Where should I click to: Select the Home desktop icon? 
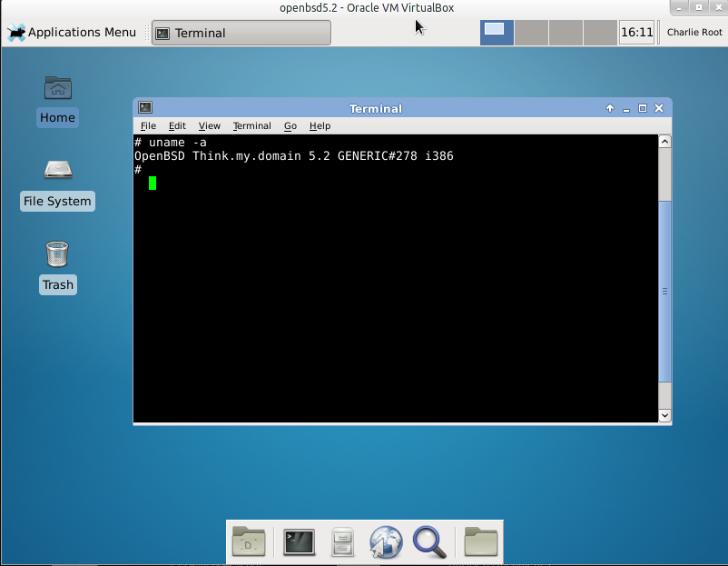click(58, 88)
